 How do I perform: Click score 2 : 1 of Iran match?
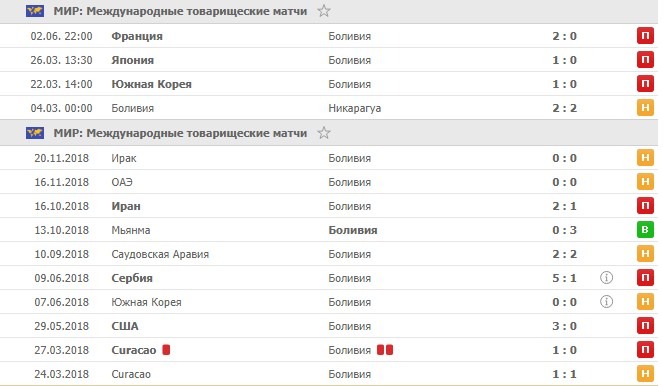tap(564, 206)
